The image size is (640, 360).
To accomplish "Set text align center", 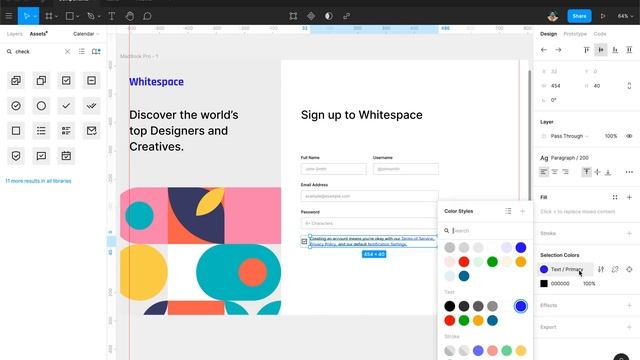I will click(x=554, y=172).
